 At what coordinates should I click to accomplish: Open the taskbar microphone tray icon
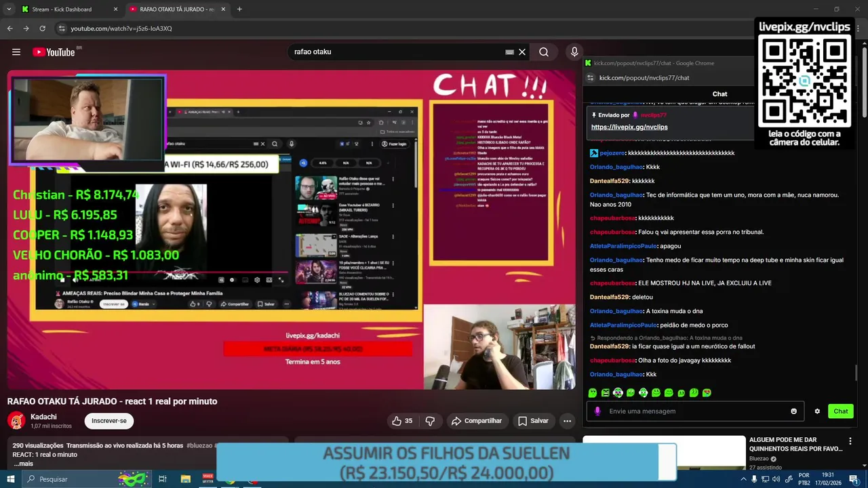(754, 479)
